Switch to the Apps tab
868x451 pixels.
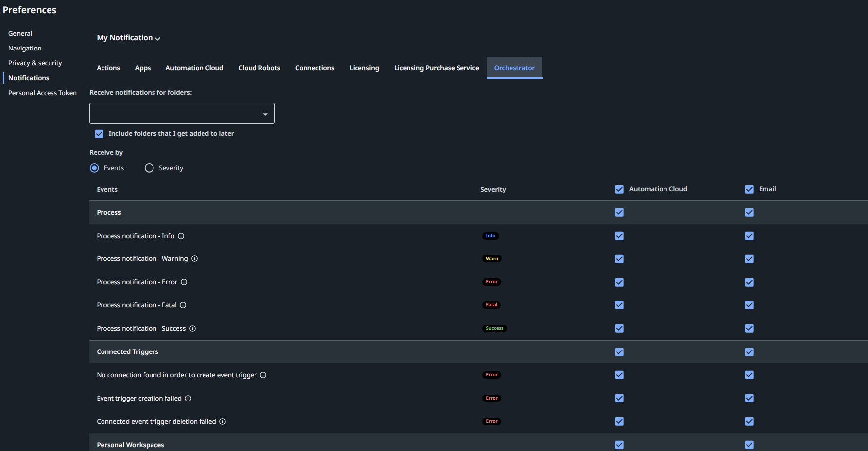tap(143, 68)
